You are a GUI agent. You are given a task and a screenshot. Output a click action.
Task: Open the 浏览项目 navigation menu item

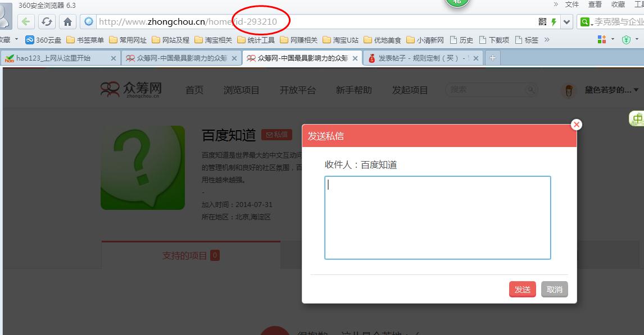[241, 90]
